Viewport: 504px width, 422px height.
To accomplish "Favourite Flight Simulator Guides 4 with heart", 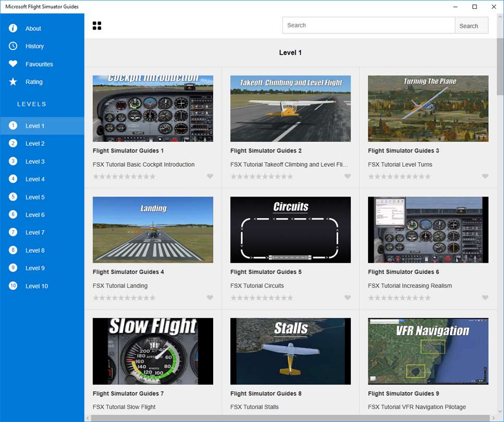I will click(x=210, y=297).
